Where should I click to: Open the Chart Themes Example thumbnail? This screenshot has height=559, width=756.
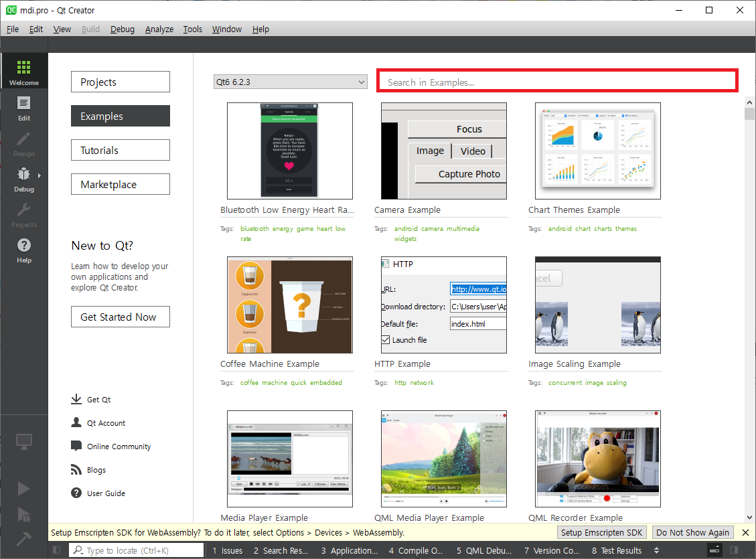tap(598, 151)
